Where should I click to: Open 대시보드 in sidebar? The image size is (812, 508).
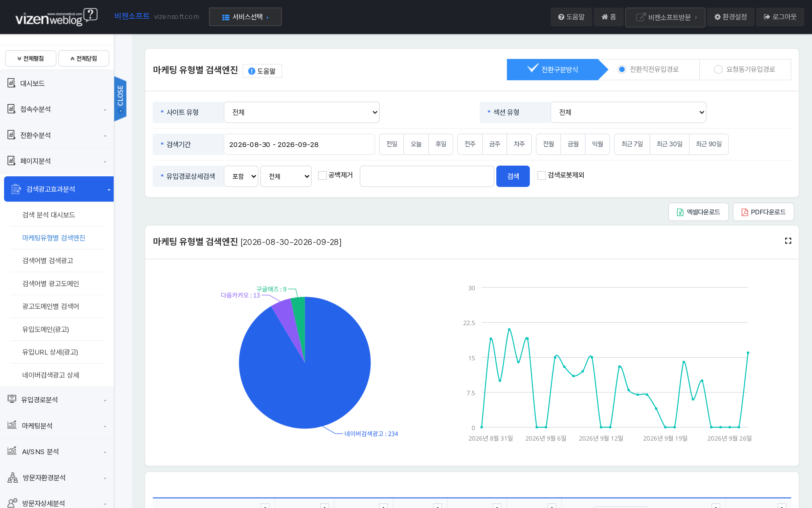(57, 83)
